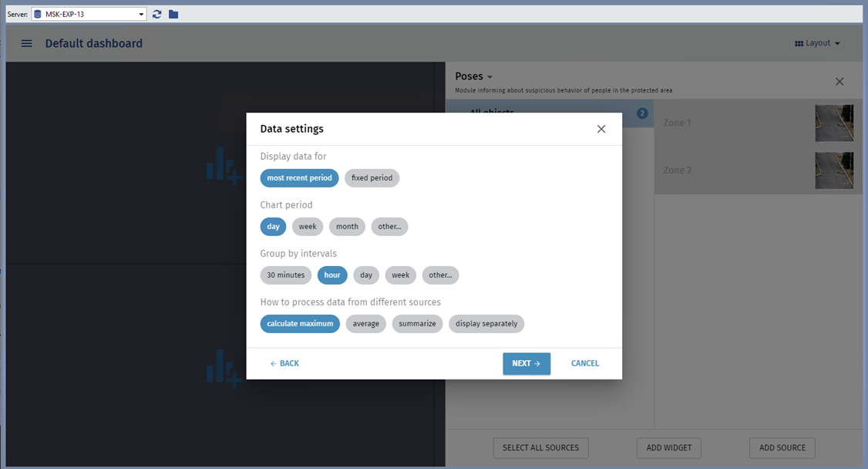Group by 30 minutes intervals
This screenshot has width=868, height=469.
point(285,275)
